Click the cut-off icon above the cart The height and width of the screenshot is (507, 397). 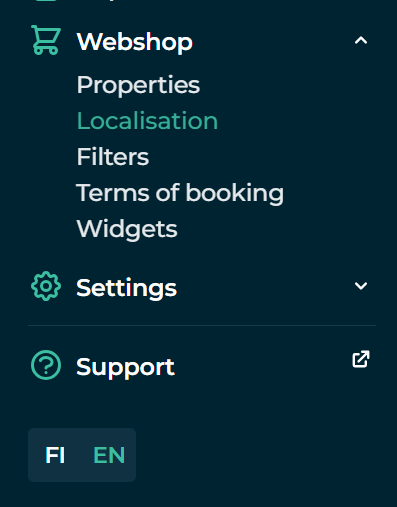(x=46, y=1)
